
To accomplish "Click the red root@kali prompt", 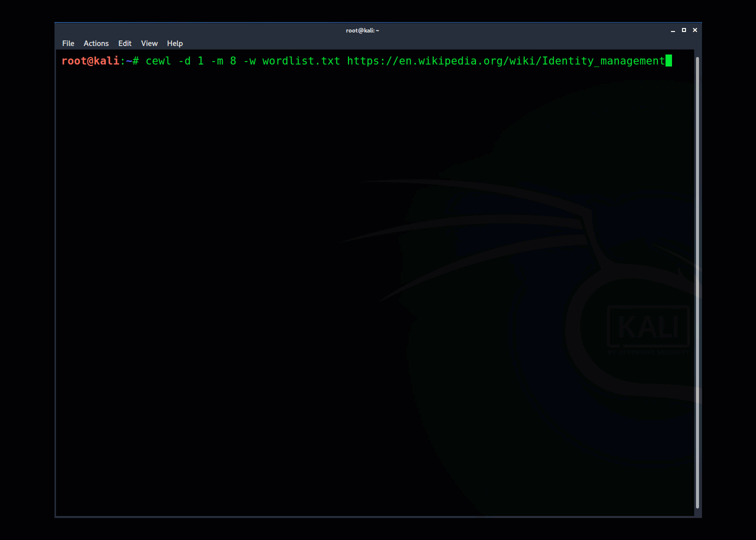I will pyautogui.click(x=90, y=61).
